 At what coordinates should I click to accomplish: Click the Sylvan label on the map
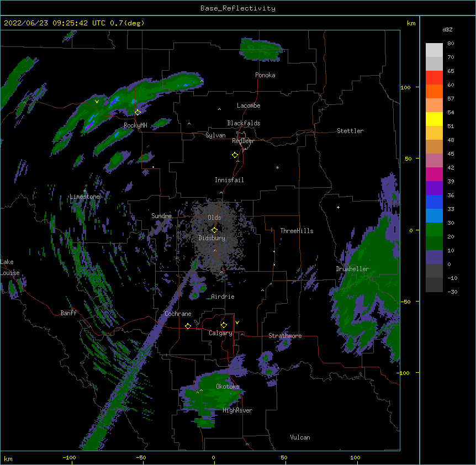pos(215,135)
